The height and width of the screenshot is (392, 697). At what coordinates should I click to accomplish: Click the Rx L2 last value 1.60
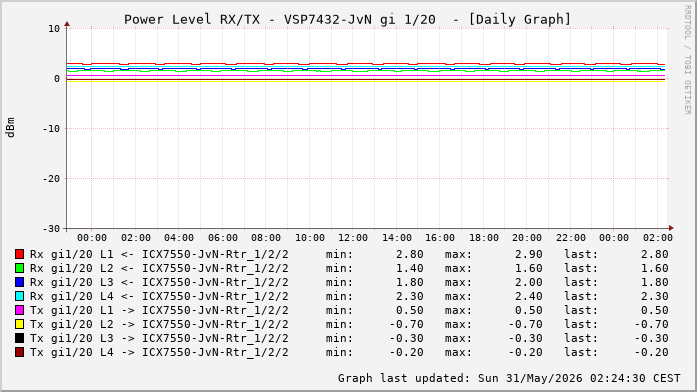(x=655, y=268)
